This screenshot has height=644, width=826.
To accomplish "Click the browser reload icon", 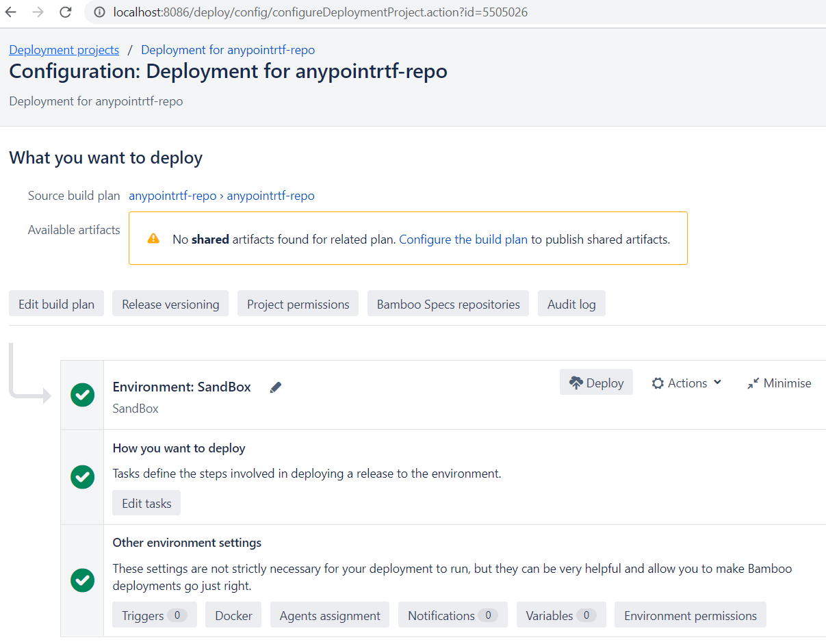I will click(66, 12).
